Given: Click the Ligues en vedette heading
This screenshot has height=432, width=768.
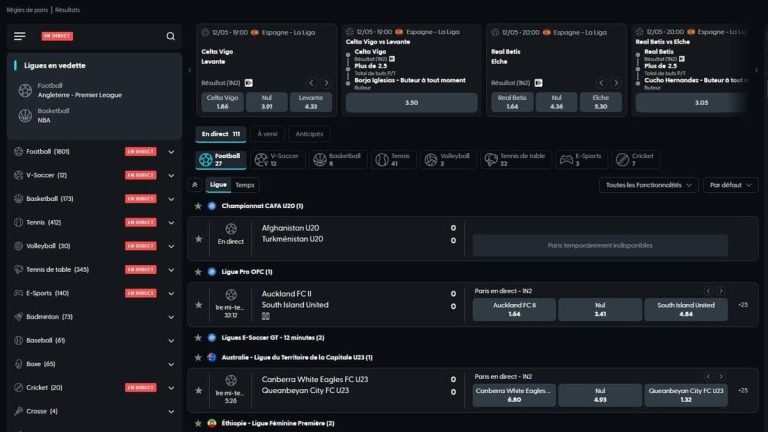Looking at the screenshot, I should tap(55, 66).
